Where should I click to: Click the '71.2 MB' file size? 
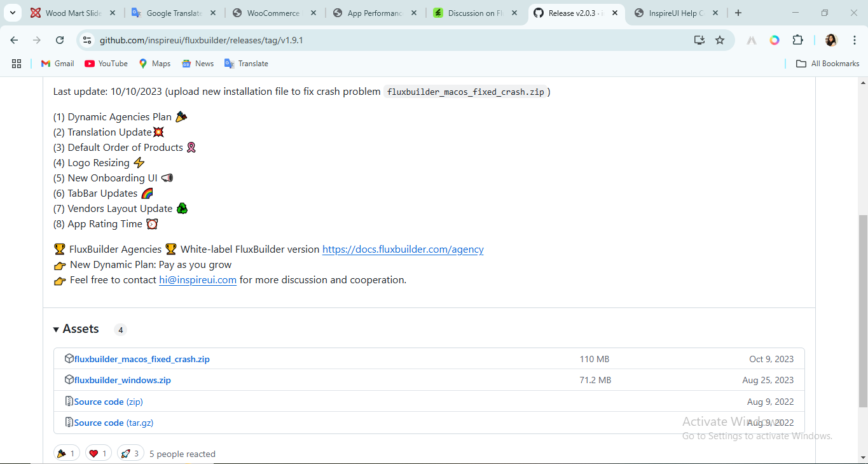pos(595,380)
